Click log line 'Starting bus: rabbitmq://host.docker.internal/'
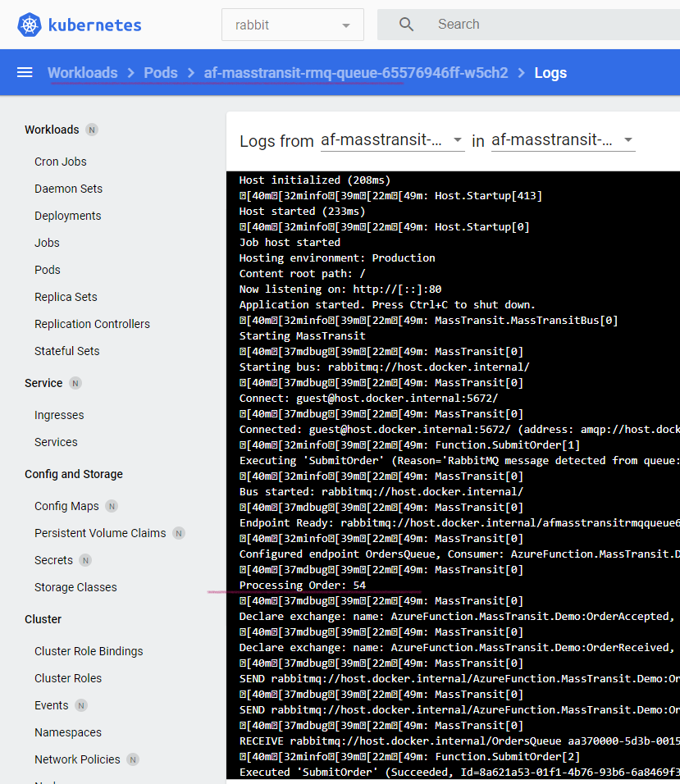 pyautogui.click(x=384, y=367)
